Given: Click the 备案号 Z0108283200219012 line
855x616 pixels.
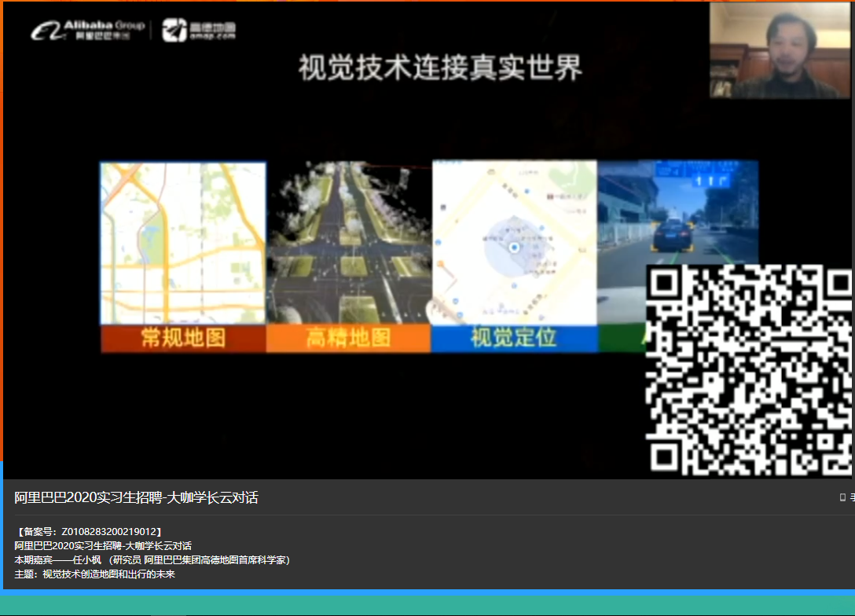Looking at the screenshot, I should (88, 531).
